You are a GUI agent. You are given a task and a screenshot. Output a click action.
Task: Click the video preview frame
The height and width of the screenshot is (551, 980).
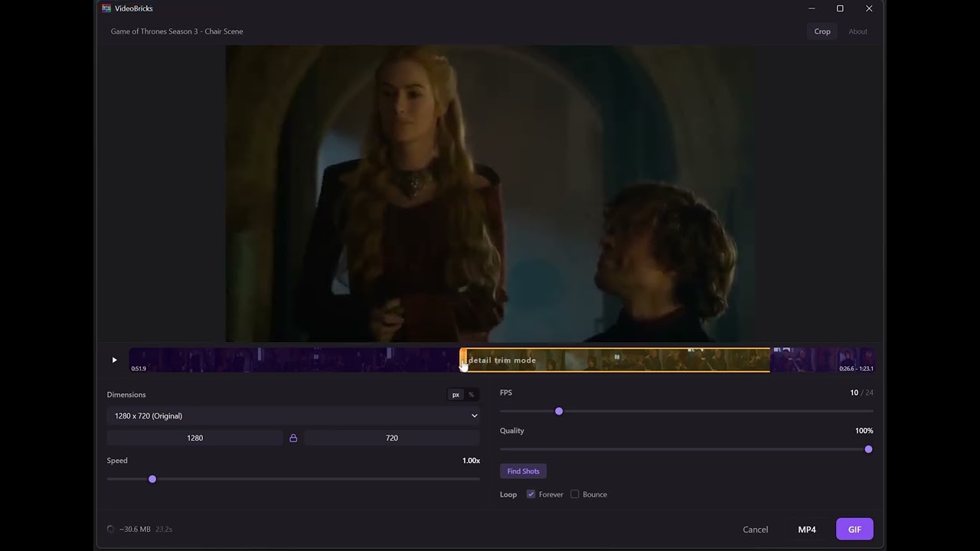click(x=490, y=193)
